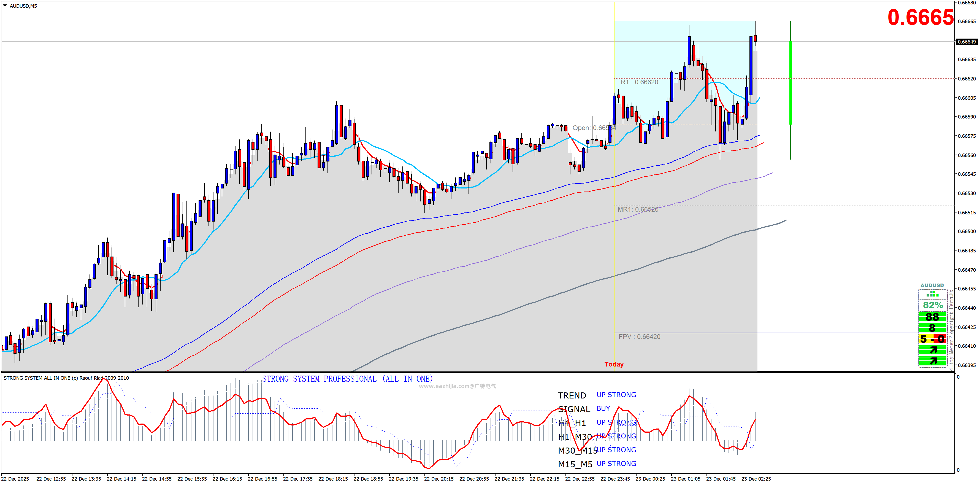Click the M30_M15 timeframe label

tap(578, 451)
